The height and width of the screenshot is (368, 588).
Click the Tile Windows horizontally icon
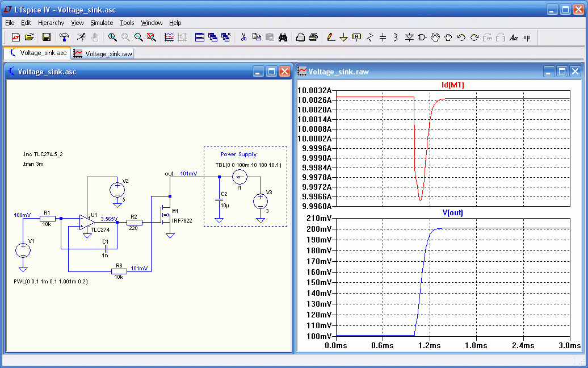tap(200, 37)
